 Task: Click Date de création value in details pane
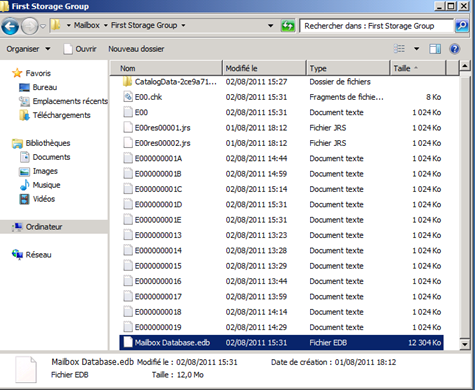click(365, 362)
